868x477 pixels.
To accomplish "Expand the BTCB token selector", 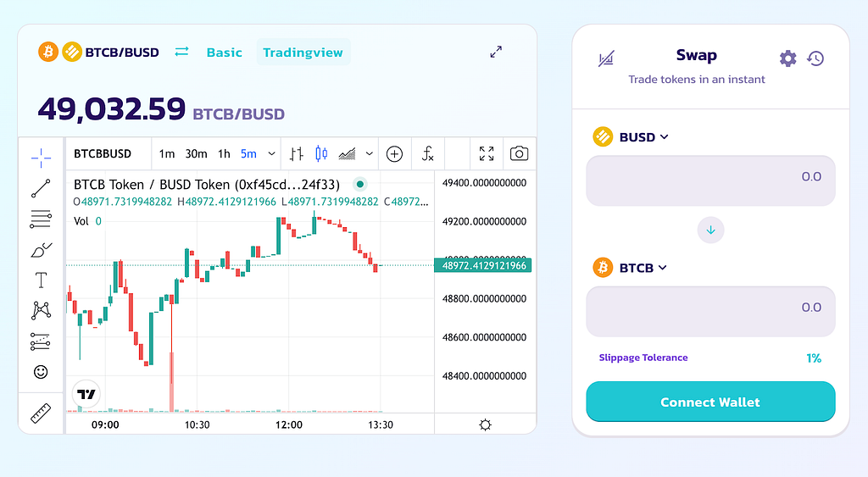I will [x=630, y=268].
